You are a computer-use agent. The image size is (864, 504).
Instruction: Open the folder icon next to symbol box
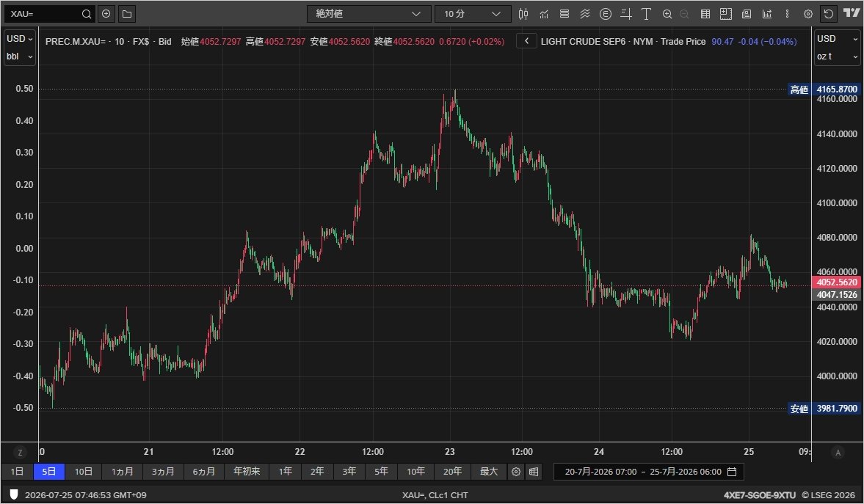pos(127,14)
